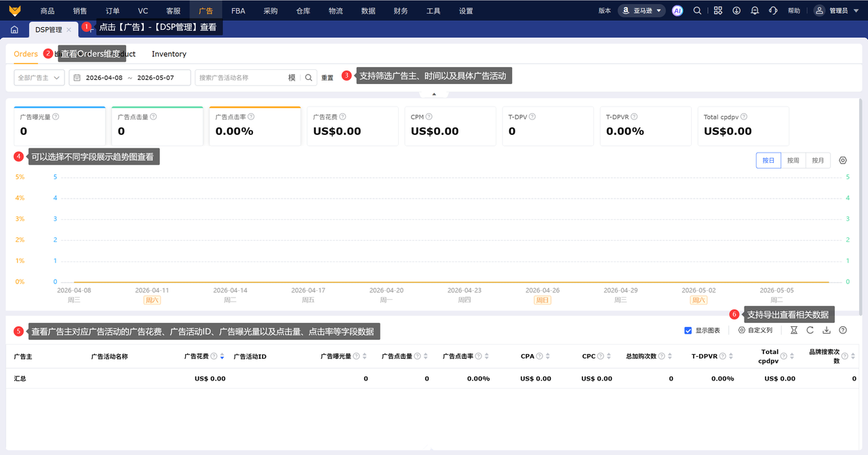Screen dimensions: 868x455
Task: Select the 广告曝光量 metric card
Action: (x=60, y=126)
